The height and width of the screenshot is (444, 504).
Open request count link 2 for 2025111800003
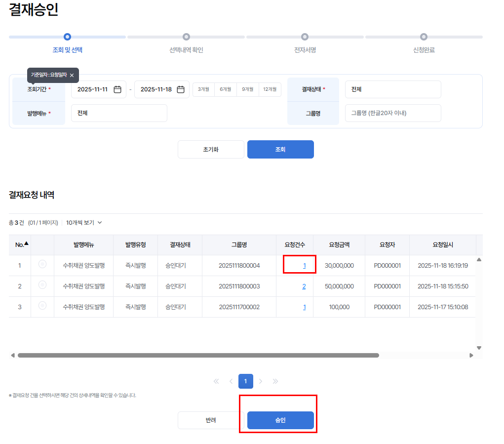[304, 286]
